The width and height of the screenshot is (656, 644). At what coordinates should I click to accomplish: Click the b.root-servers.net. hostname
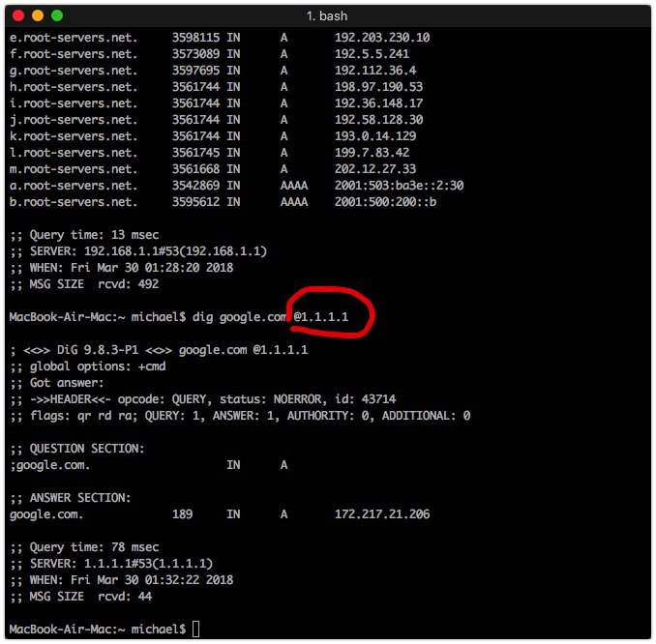pos(74,202)
